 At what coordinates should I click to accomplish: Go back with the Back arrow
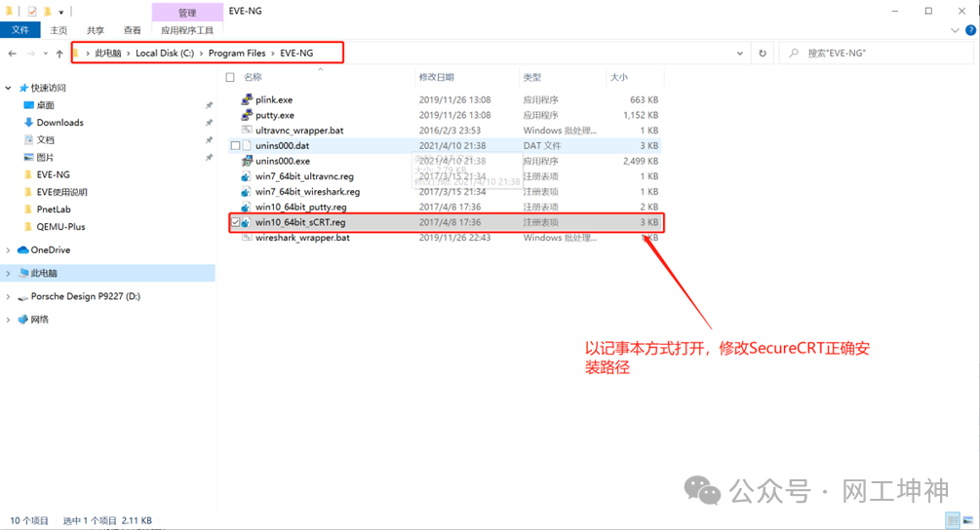[13, 54]
